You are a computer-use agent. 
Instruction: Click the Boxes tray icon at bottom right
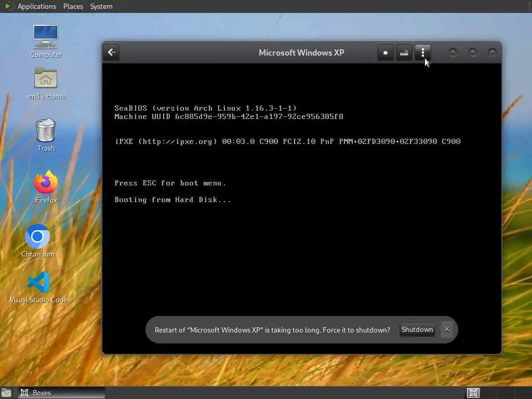tap(473, 393)
